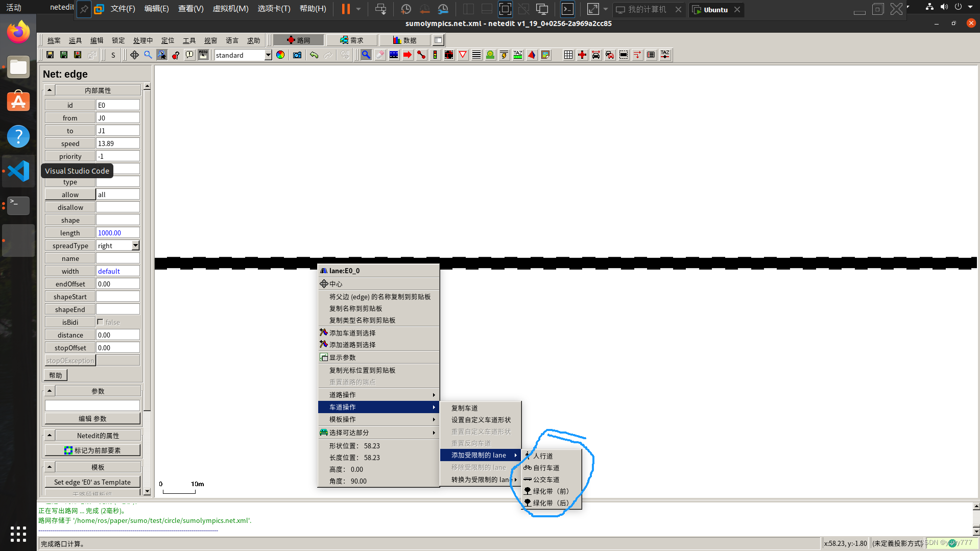Image resolution: width=980 pixels, height=551 pixels.
Task: Toggle the TAZ view option at toolbar end
Action: click(x=665, y=55)
